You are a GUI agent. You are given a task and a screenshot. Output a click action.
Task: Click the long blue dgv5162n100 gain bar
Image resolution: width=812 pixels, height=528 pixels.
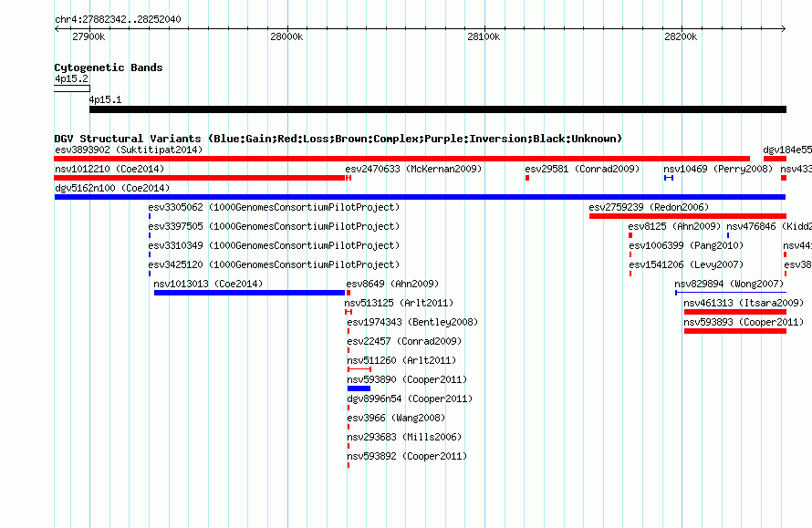420,197
